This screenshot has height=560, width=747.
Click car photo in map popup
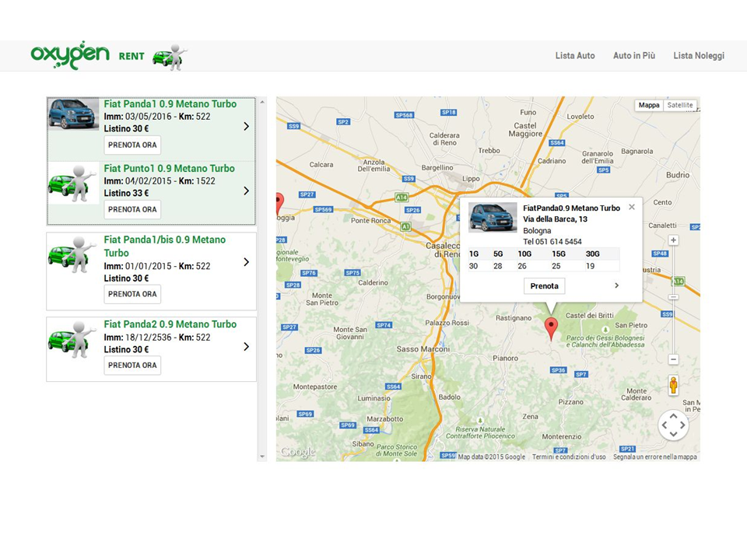(493, 217)
